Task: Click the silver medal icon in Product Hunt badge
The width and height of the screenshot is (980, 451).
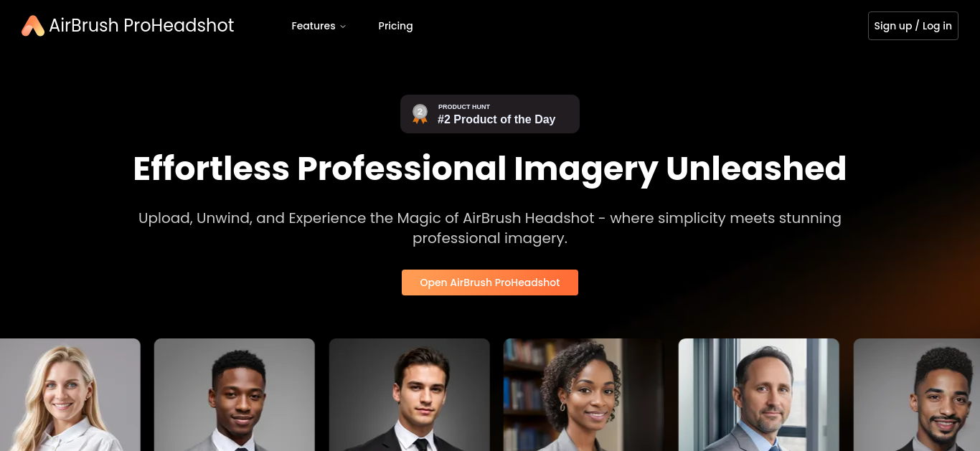Action: pyautogui.click(x=420, y=114)
